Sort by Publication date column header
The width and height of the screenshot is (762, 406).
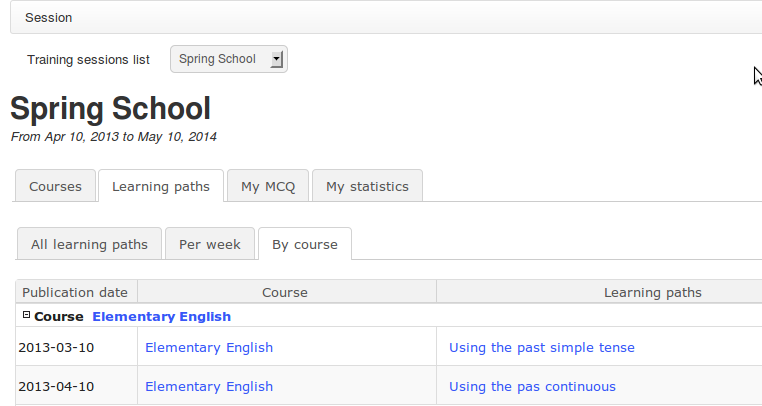click(x=75, y=292)
